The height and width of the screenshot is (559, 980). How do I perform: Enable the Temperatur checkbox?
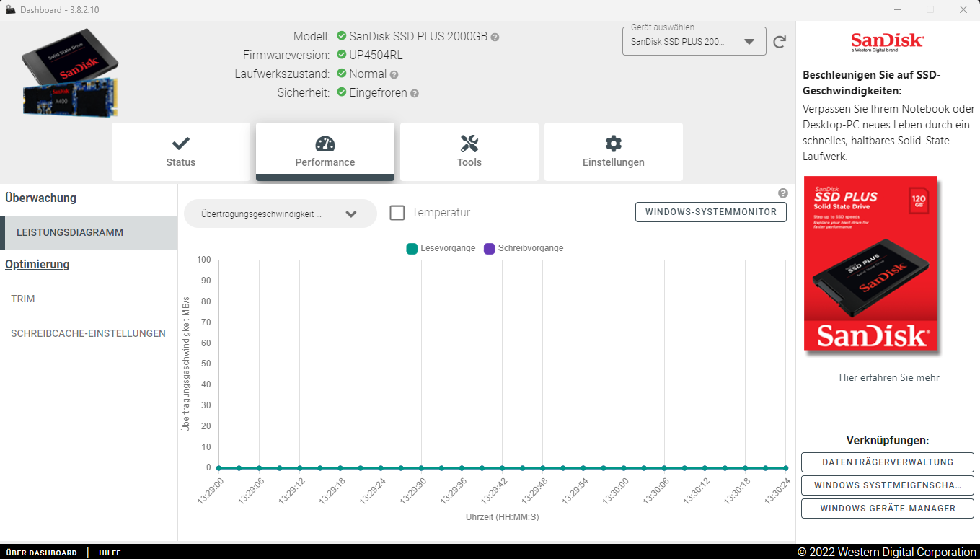[397, 213]
